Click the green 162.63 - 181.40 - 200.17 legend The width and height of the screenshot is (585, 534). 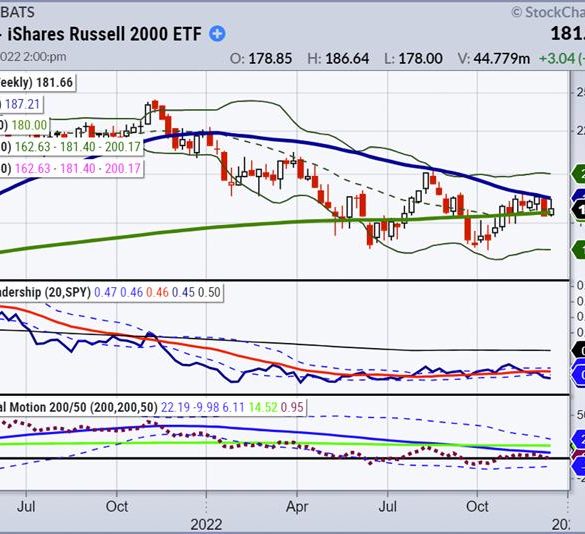point(71,147)
